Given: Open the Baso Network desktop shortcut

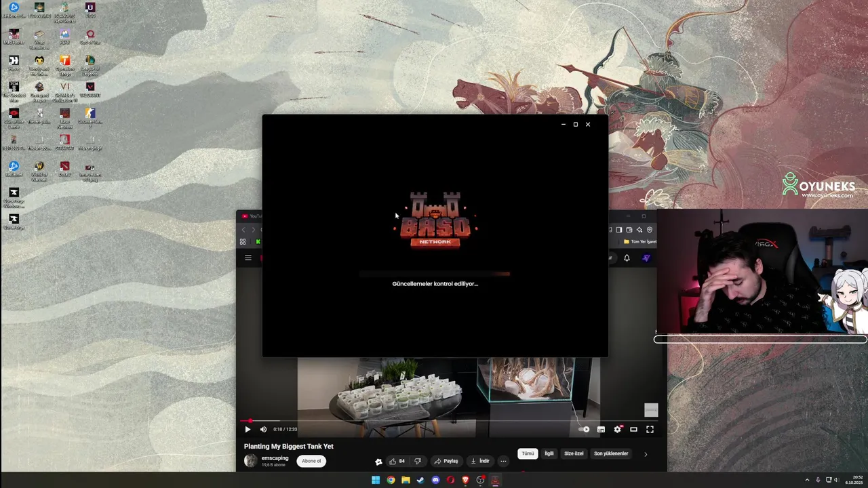Looking at the screenshot, I should tap(64, 117).
